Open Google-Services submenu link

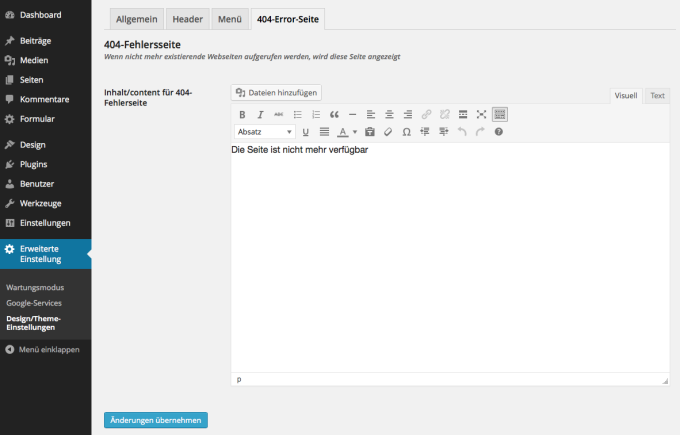[34, 303]
